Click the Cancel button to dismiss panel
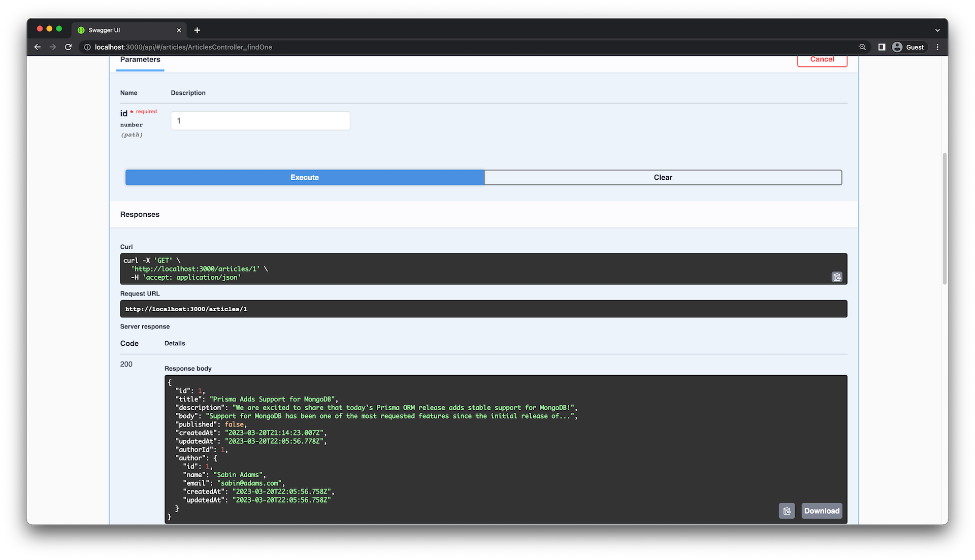The width and height of the screenshot is (975, 560). (822, 59)
